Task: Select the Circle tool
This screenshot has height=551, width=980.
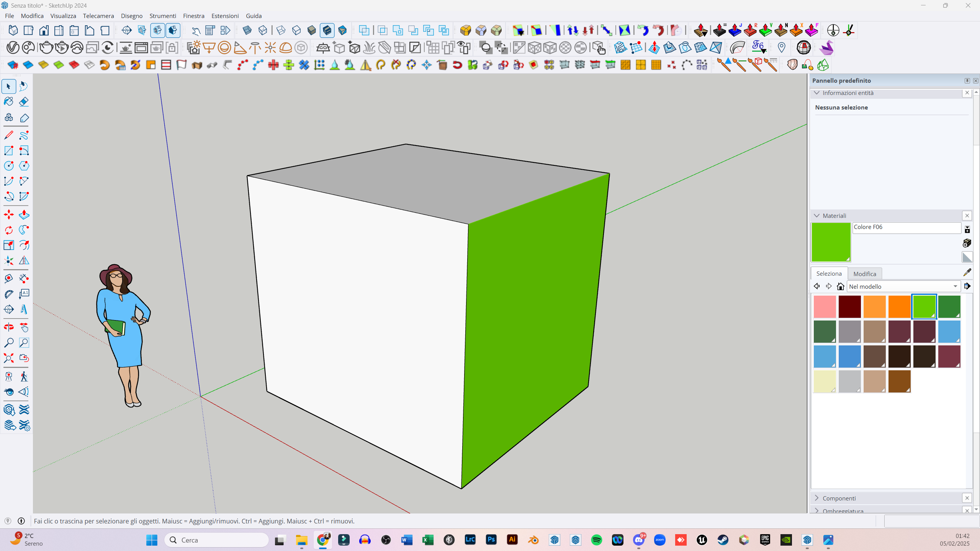Action: [x=8, y=166]
